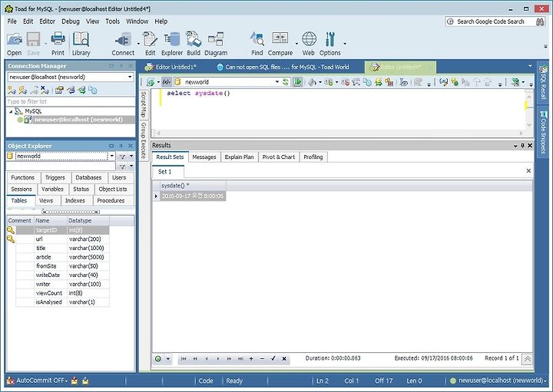This screenshot has width=553, height=392.
Task: Open the Compare button dropdown arrow
Action: [x=296, y=44]
